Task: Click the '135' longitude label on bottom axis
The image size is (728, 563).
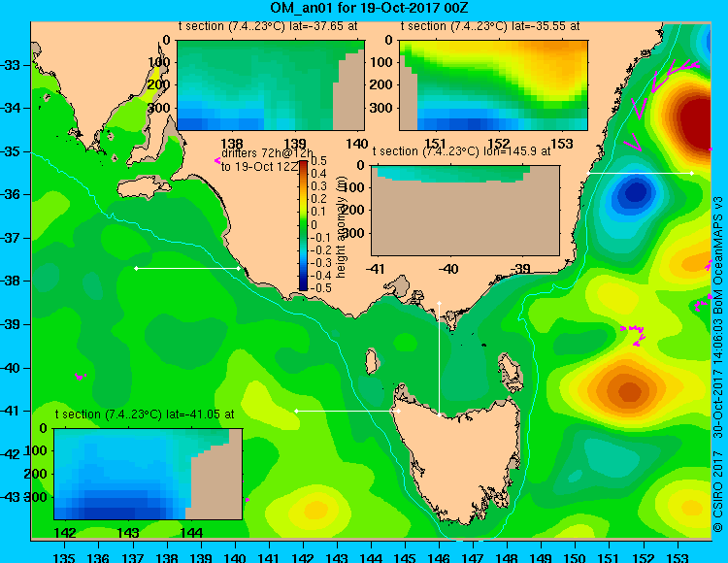Action: (x=64, y=557)
